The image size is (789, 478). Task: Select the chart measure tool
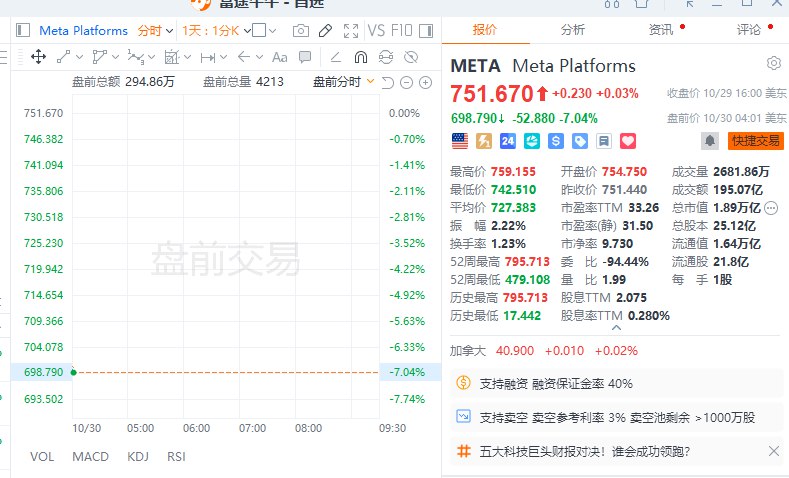[172, 57]
